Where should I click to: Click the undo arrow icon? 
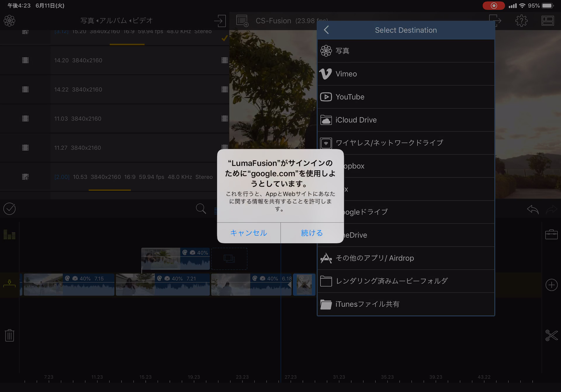533,209
